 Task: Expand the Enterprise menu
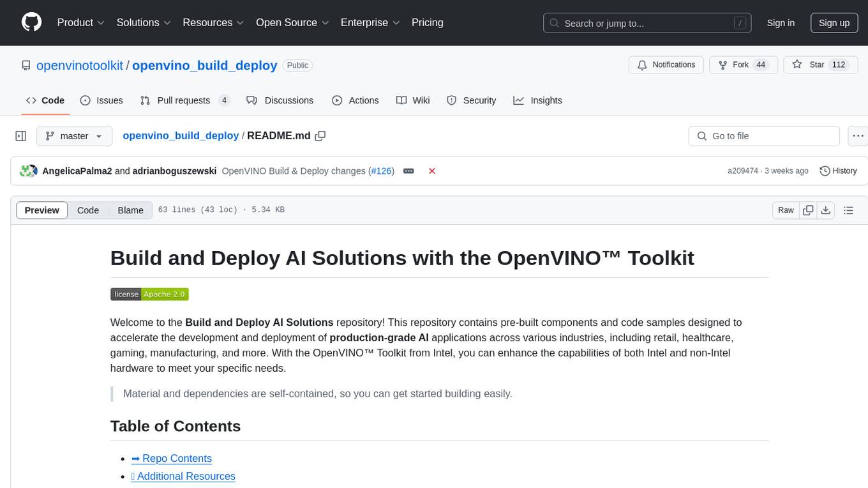[x=370, y=22]
